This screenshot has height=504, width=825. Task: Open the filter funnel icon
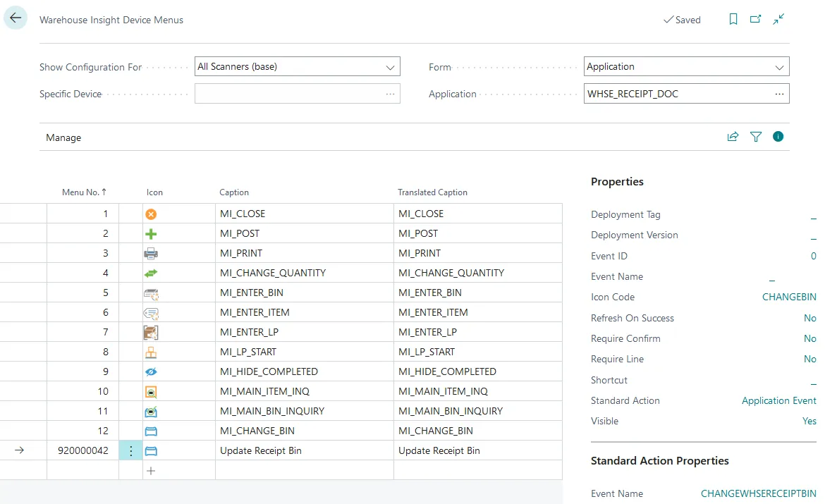tap(756, 137)
